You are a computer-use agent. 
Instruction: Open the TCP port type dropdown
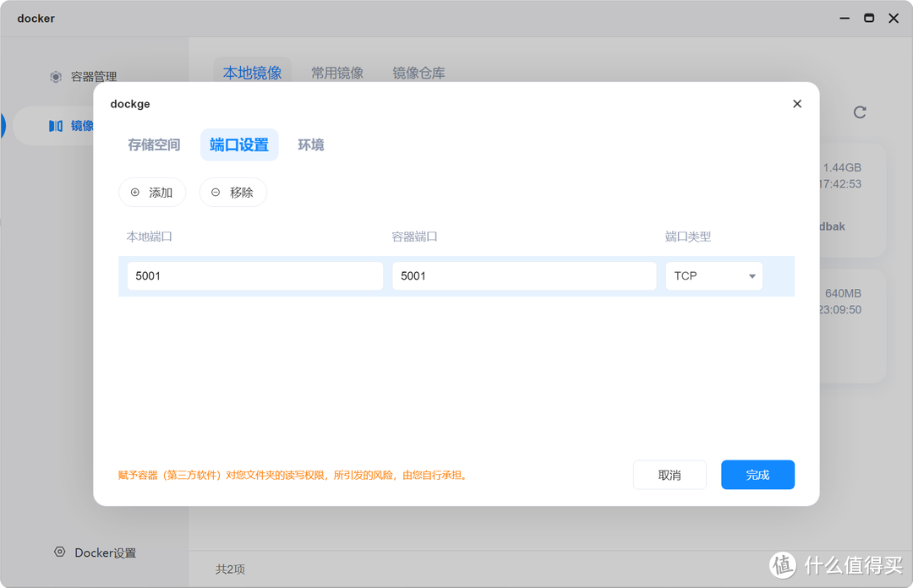pos(713,275)
